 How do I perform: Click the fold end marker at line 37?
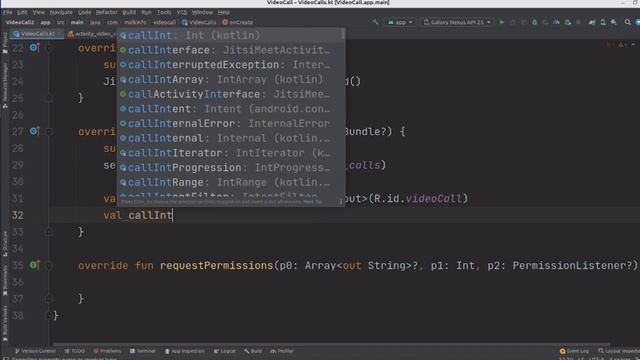click(49, 299)
